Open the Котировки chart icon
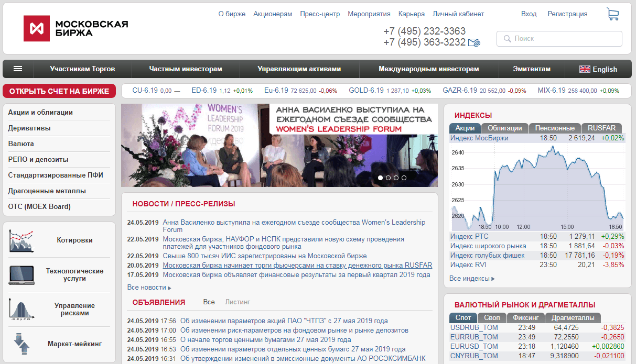Screen dimensions: 636x364 click(21, 241)
